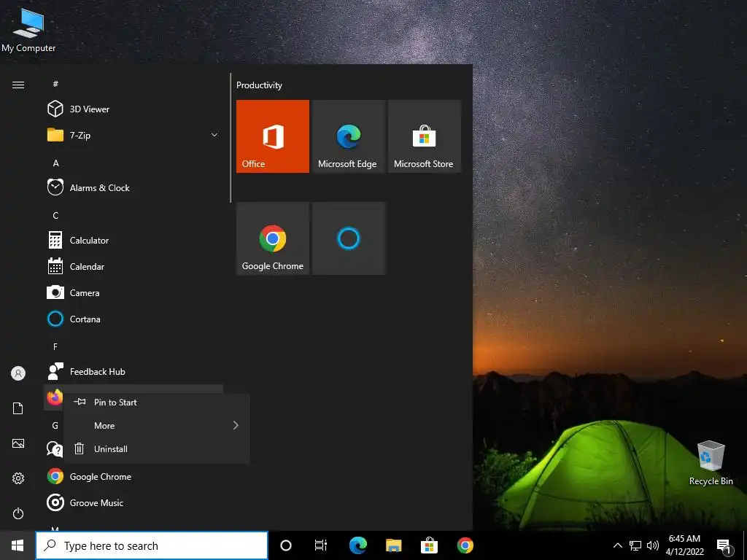Launch Edge from the taskbar
The height and width of the screenshot is (560, 747).
coord(357,545)
